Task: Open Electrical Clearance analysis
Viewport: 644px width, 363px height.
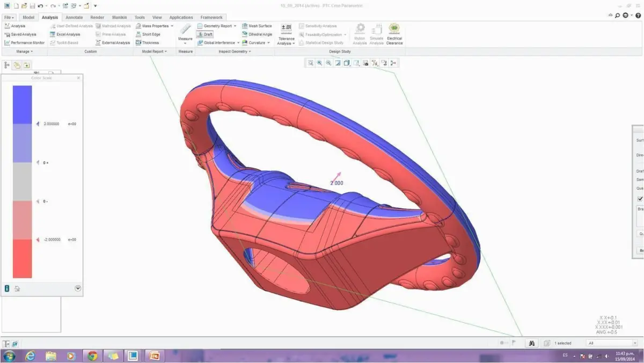Action: click(394, 34)
